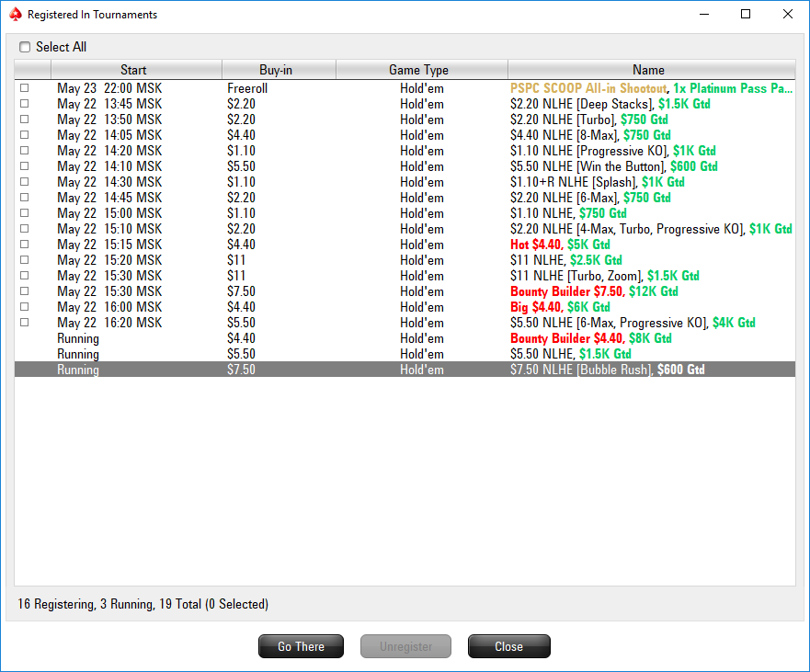Tick checkbox for Bounty Builder $7.50 at 15:30
Screen dimensions: 810x672
point(24,291)
